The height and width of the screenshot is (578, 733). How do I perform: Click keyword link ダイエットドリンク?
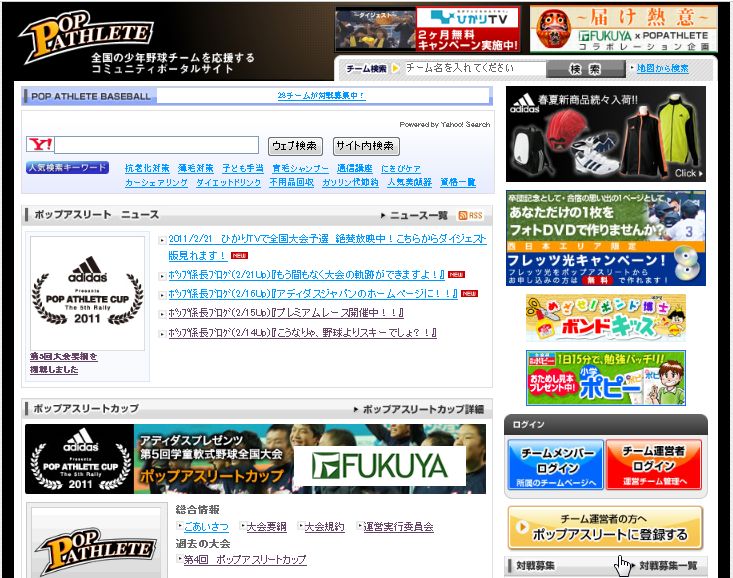coord(229,182)
